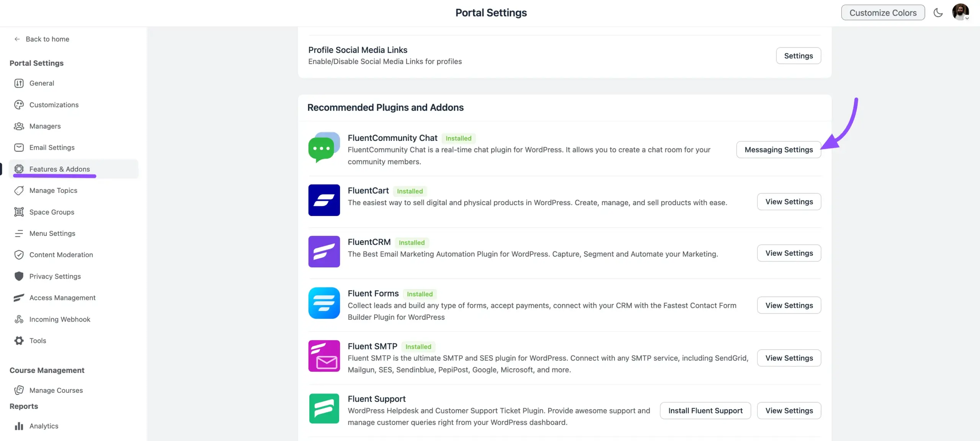Click the Privacy Settings shield icon

(x=19, y=276)
